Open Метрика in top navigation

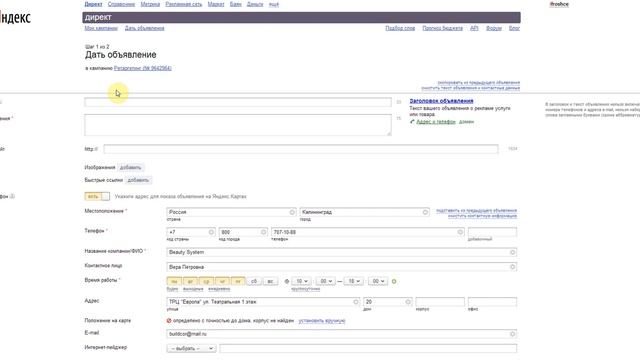150,4
